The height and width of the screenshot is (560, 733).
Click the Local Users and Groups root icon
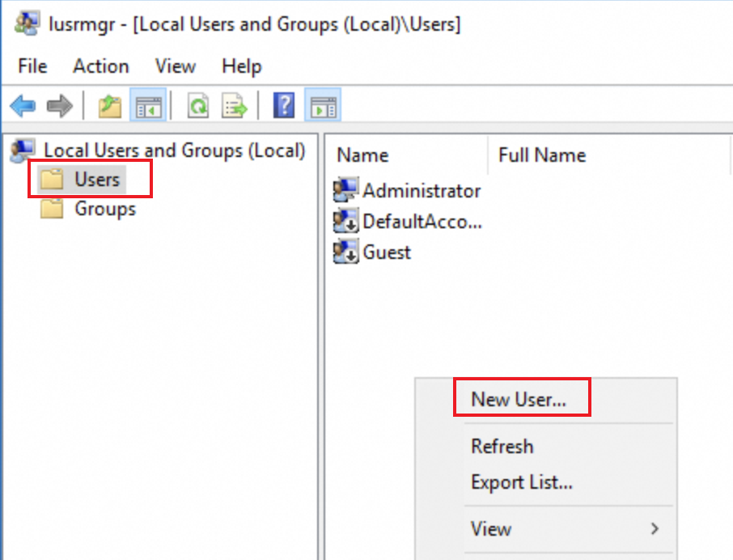23,151
